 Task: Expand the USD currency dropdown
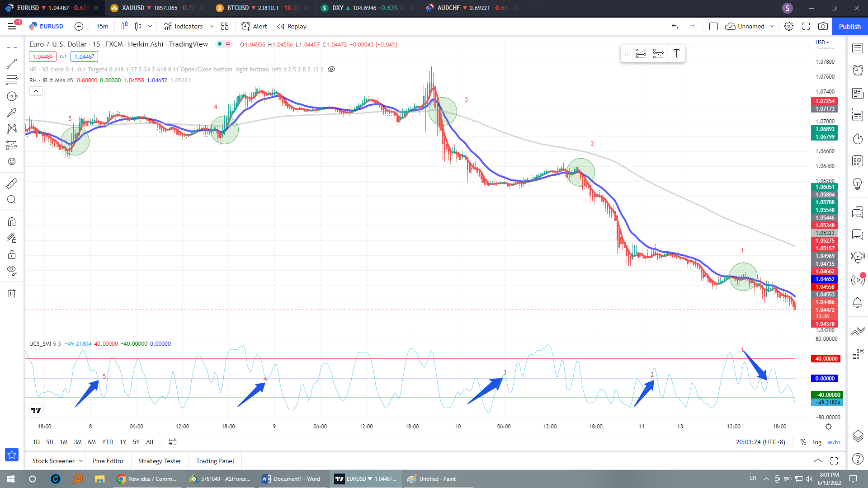point(822,42)
